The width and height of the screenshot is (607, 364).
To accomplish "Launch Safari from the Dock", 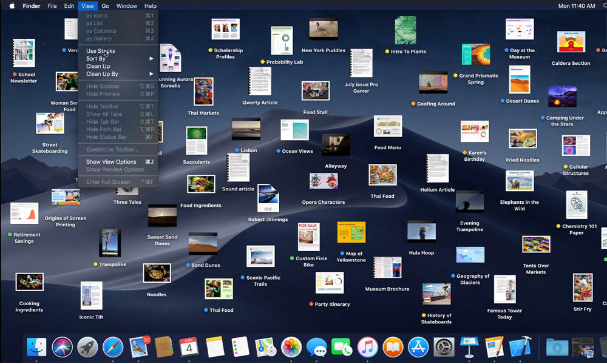I will click(113, 347).
